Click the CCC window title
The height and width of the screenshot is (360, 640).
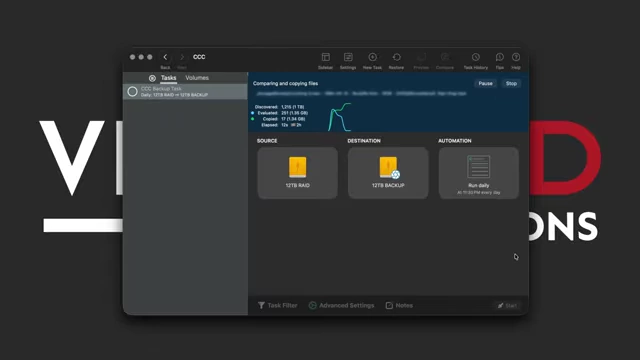point(199,57)
